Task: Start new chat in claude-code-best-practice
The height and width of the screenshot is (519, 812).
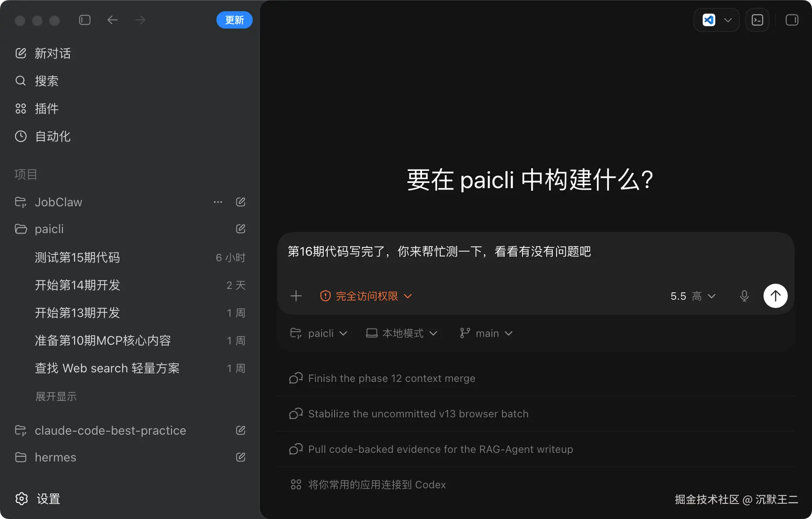Action: coord(241,430)
